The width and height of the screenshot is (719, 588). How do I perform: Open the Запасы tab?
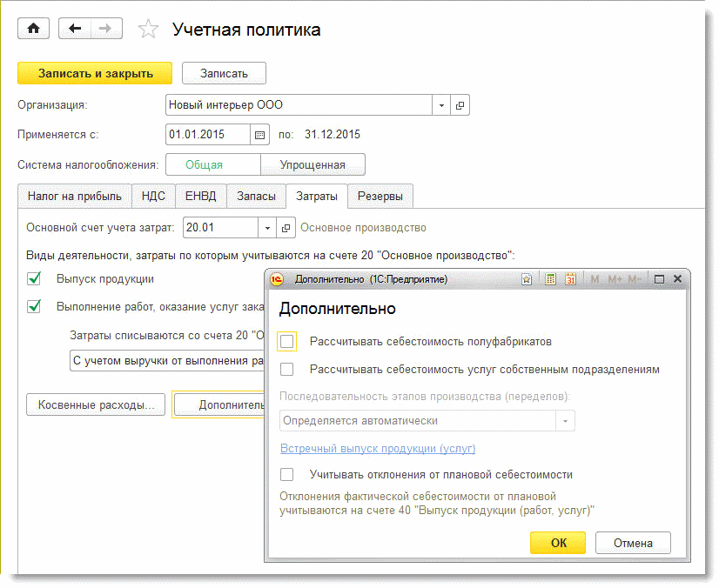[257, 197]
